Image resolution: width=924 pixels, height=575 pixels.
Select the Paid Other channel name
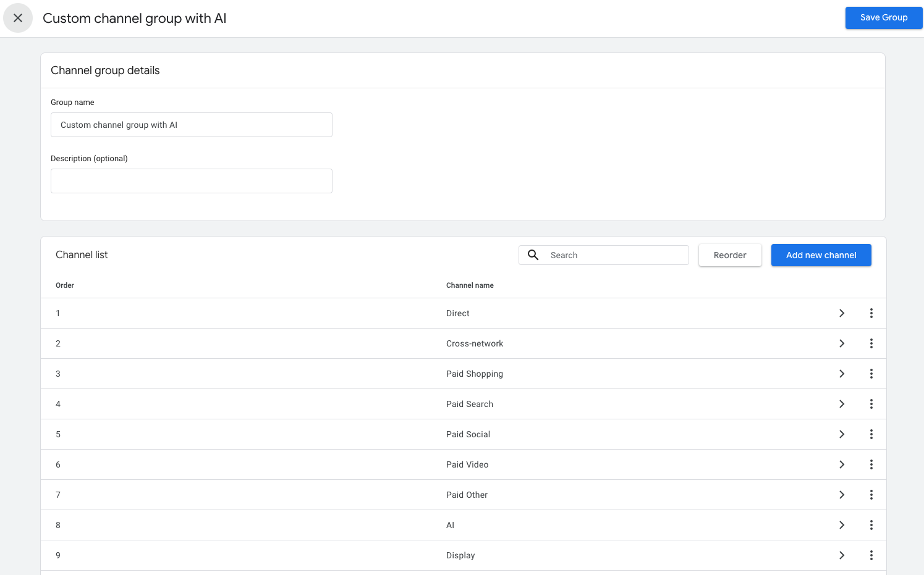467,495
